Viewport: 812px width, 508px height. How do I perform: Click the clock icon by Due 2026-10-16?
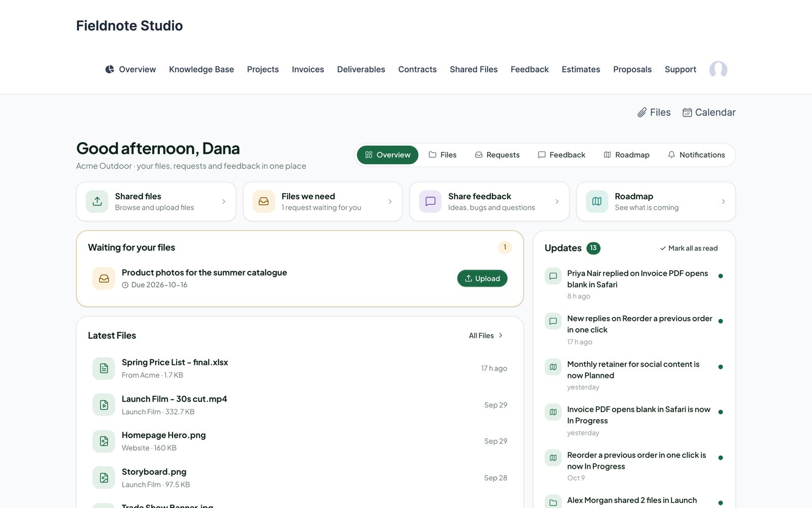click(x=125, y=285)
